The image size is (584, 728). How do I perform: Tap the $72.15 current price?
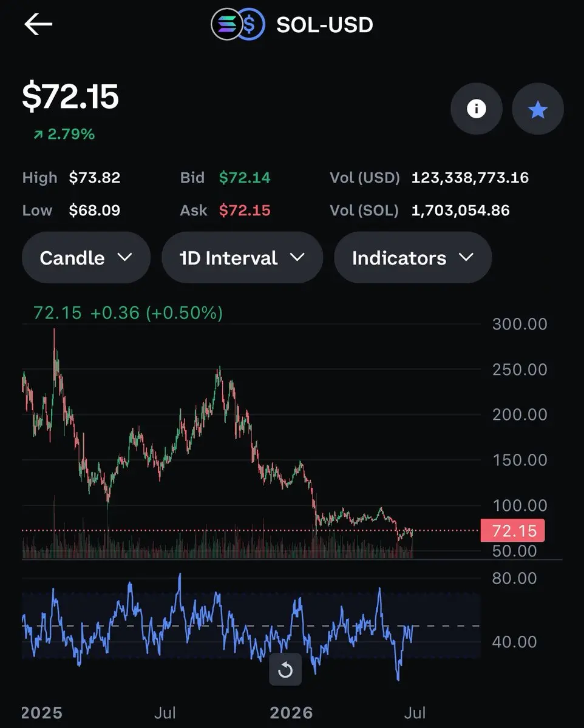70,96
